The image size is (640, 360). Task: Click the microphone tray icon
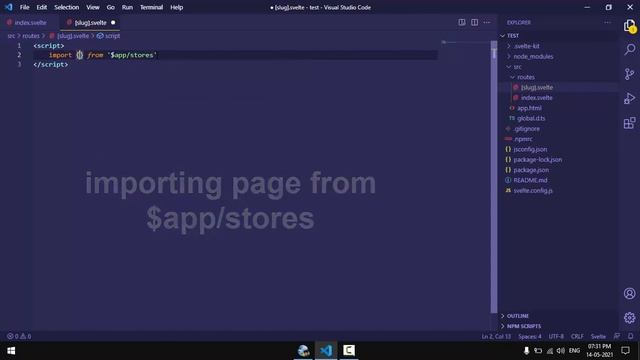coord(527,351)
